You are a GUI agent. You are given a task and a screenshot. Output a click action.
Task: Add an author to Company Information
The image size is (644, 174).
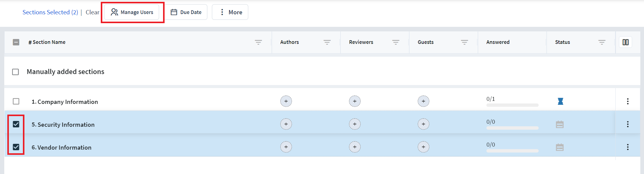point(286,101)
